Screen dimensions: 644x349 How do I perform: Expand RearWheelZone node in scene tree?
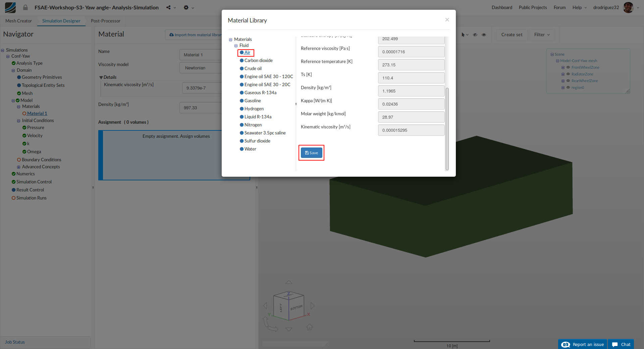coord(563,81)
